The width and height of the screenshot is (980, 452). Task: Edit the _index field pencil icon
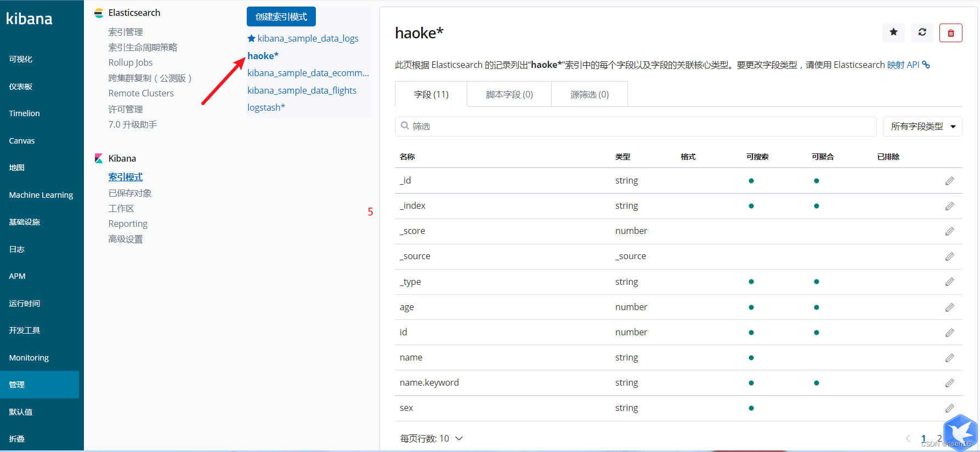pos(950,206)
